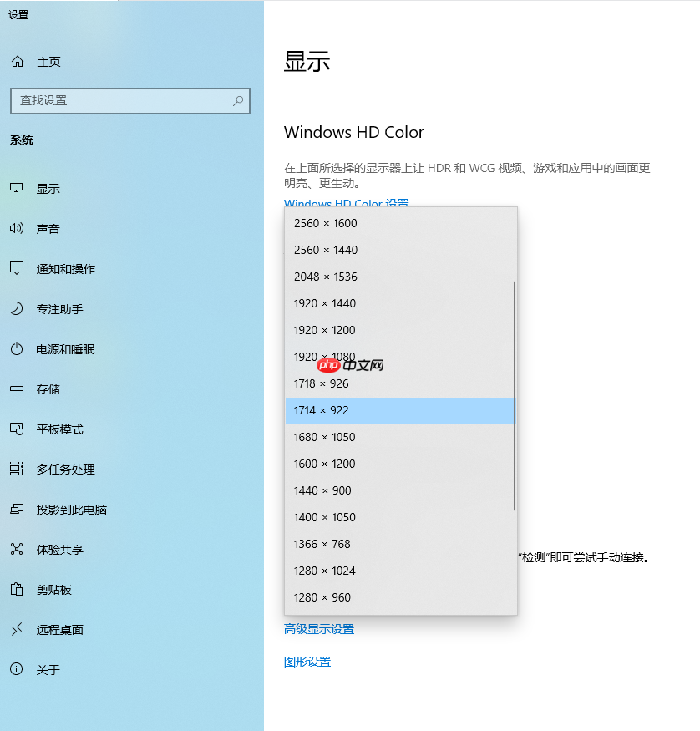This screenshot has width=700, height=731.
Task: Click the 多任务处理 multitasking icon
Action: click(x=18, y=469)
